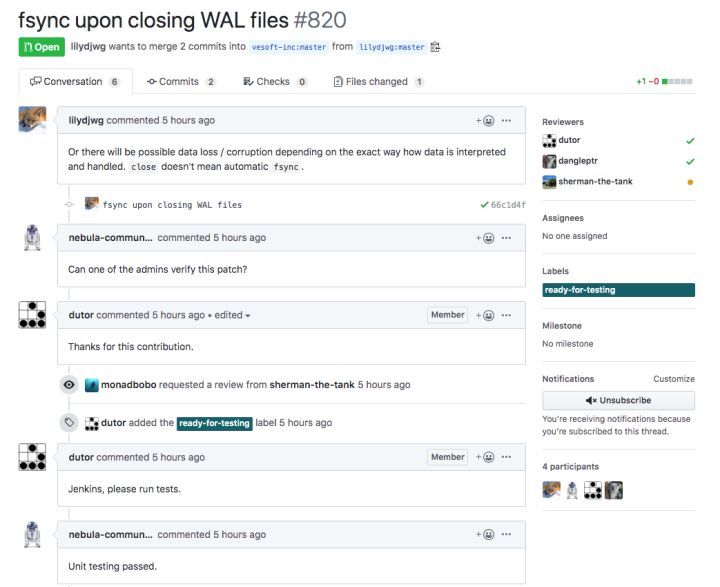The image size is (720, 587).
Task: Open commit hash 66c1d4f link
Action: click(508, 205)
